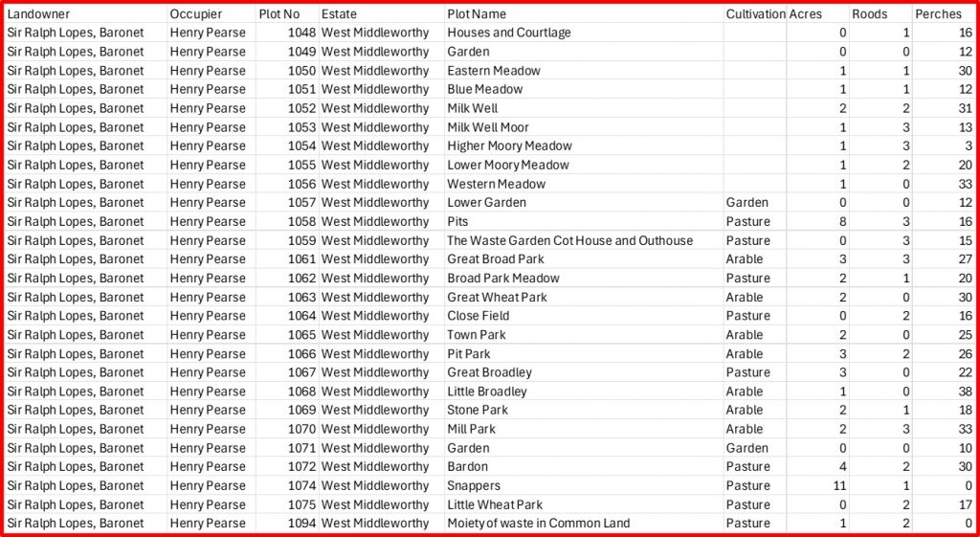Screen dimensions: 980x537
Task: Select plot number 1094 cell
Action: point(287,524)
